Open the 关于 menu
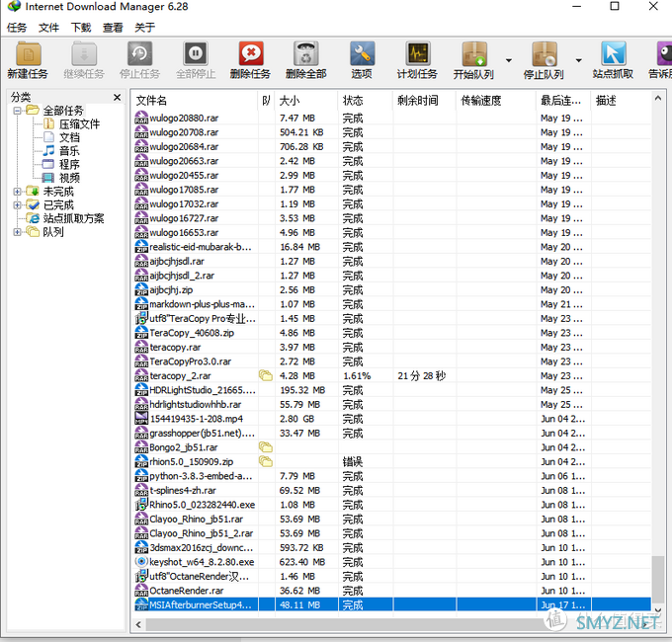This screenshot has height=642, width=672. (x=145, y=28)
